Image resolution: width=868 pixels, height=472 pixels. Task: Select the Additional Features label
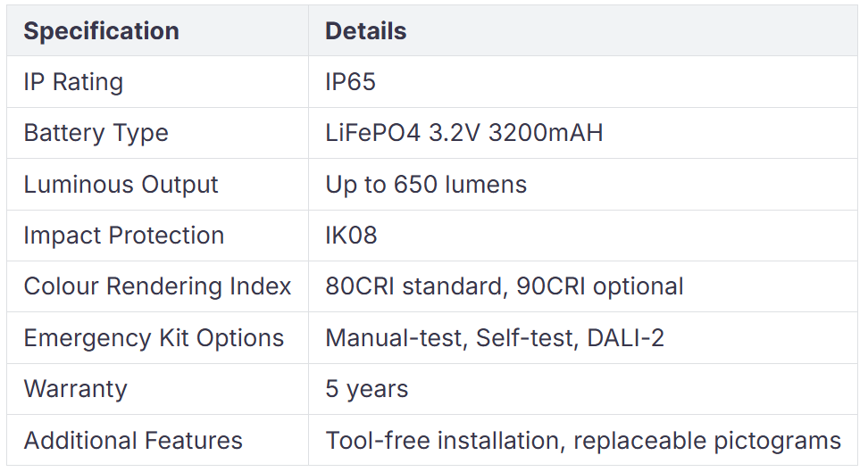point(133,441)
